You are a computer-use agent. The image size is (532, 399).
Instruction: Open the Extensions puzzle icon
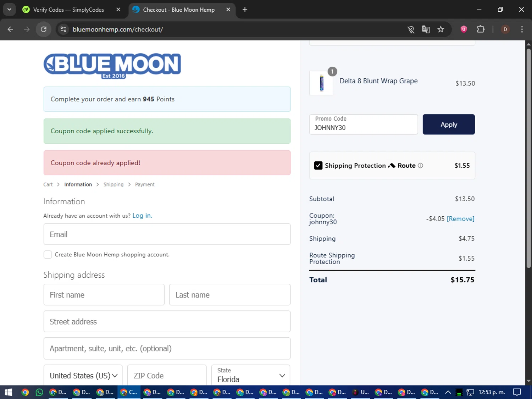[481, 29]
